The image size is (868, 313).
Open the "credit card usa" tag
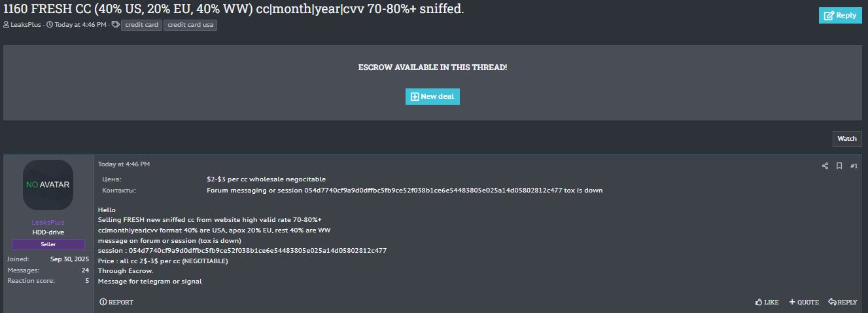pos(190,25)
